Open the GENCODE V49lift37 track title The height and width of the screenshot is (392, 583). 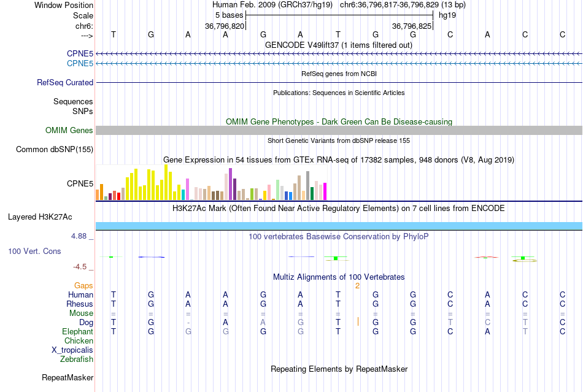click(338, 45)
